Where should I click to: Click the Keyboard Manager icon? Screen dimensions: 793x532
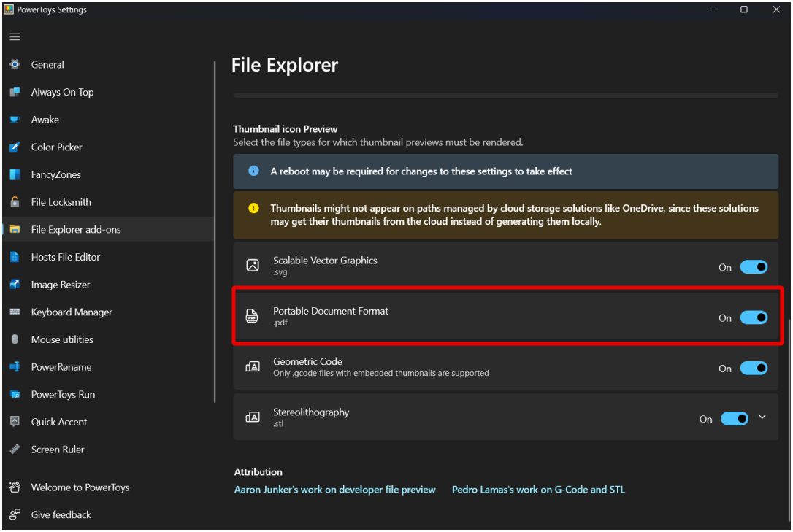(x=15, y=312)
